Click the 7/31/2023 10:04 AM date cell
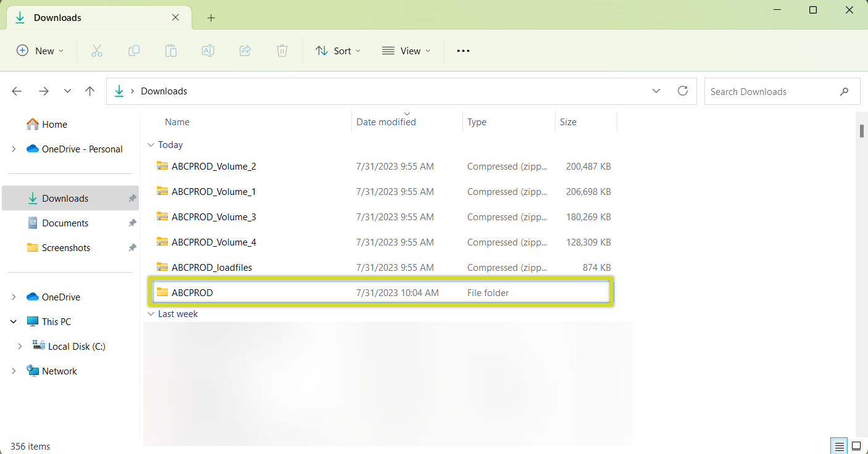Screen dimensions: 868x454 pyautogui.click(x=398, y=292)
